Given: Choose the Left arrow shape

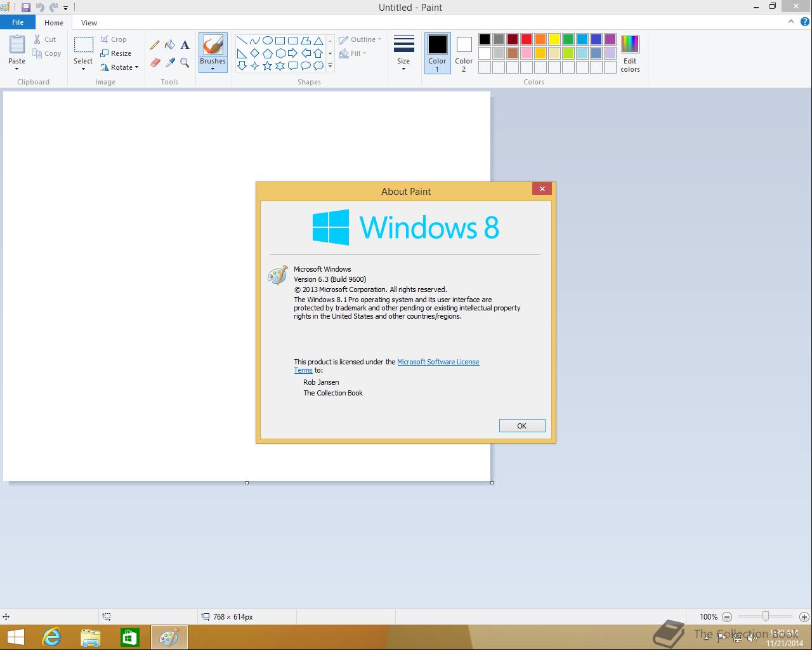Looking at the screenshot, I should click(305, 53).
